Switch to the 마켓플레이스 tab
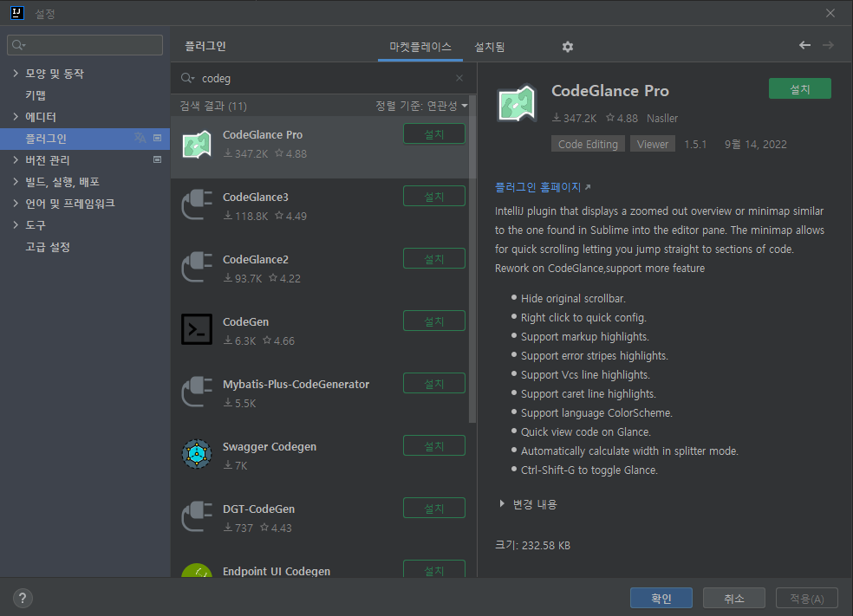The width and height of the screenshot is (853, 616). (420, 47)
